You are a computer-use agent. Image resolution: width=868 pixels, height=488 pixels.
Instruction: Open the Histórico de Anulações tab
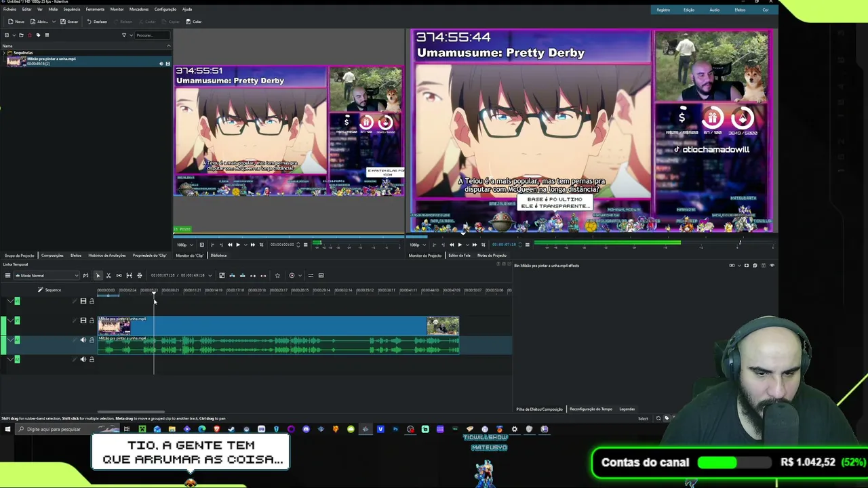pos(107,256)
